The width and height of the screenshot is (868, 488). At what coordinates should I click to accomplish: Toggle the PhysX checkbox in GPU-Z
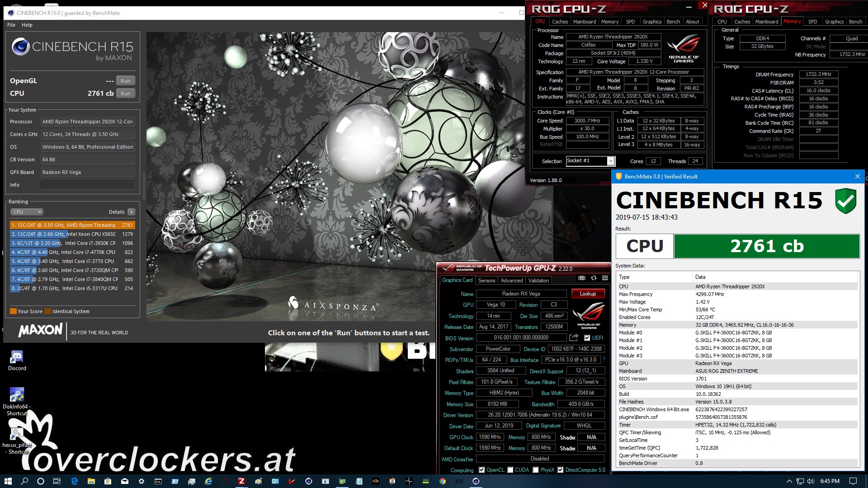[535, 470]
